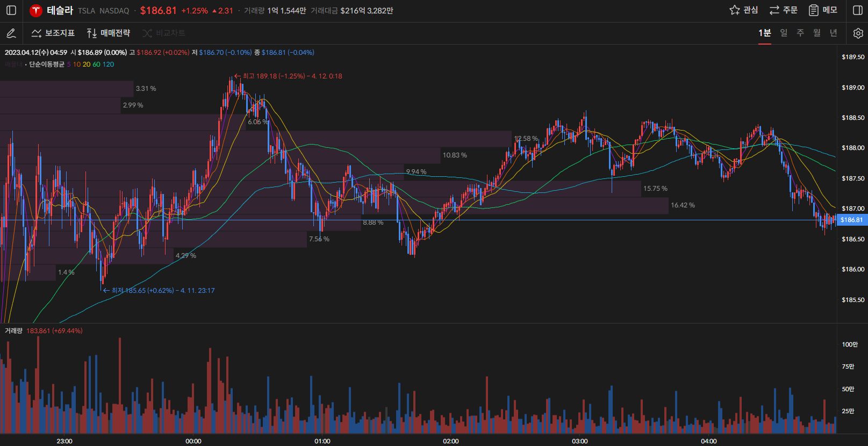Click the 거래량 183,861 volume label

click(44, 331)
